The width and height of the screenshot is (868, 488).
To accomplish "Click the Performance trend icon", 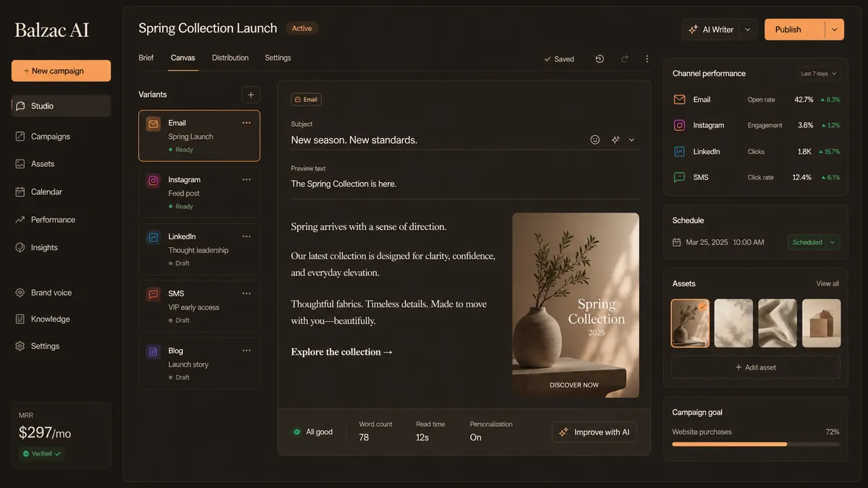I will tap(20, 220).
